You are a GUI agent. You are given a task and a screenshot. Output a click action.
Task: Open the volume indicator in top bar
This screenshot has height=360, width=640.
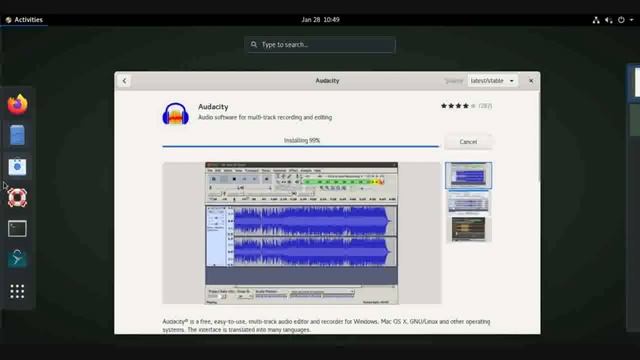coord(609,20)
